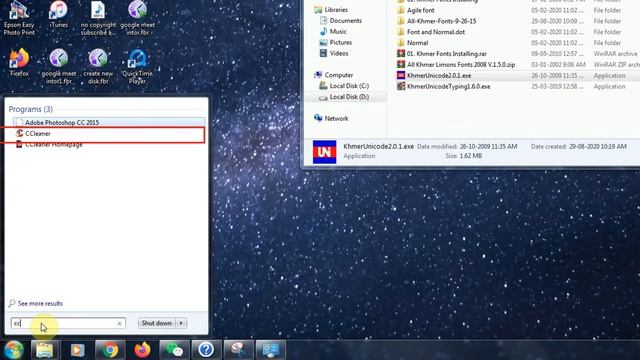Expand the Shut down options arrow
Image resolution: width=640 pixels, height=360 pixels.
181,323
